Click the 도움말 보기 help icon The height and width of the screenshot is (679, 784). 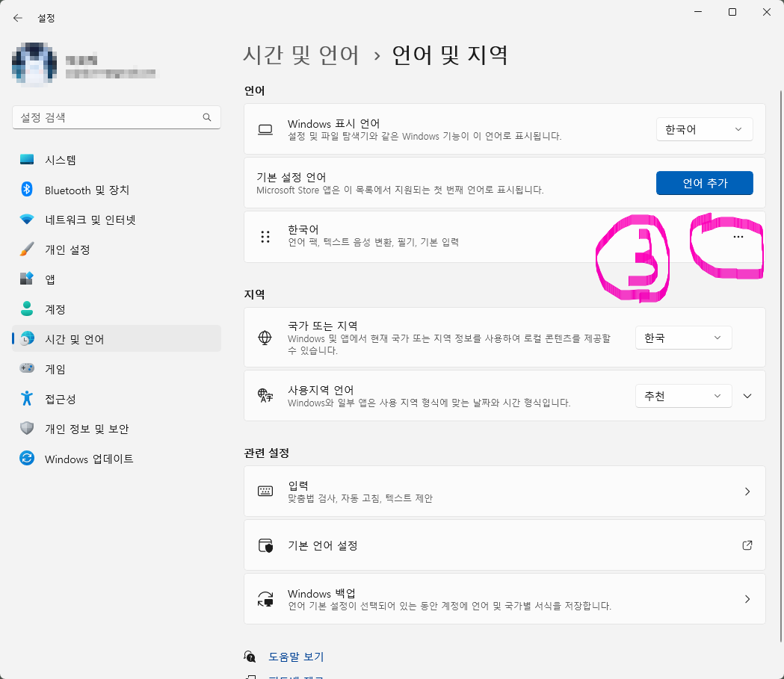click(x=250, y=657)
